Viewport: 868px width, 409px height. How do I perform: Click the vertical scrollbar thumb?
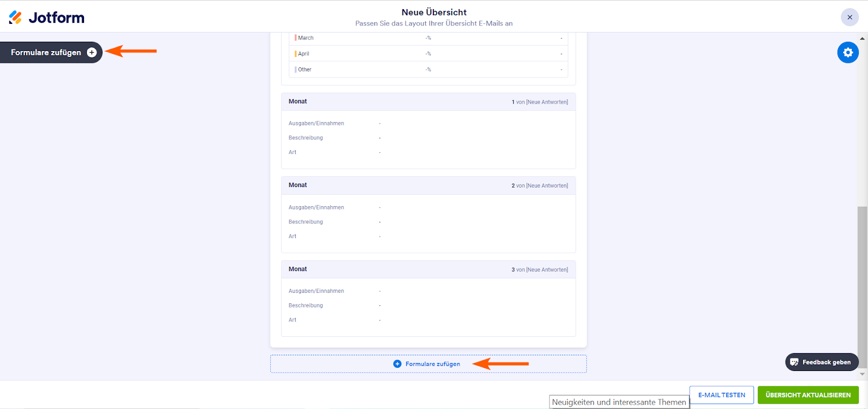pos(862,279)
